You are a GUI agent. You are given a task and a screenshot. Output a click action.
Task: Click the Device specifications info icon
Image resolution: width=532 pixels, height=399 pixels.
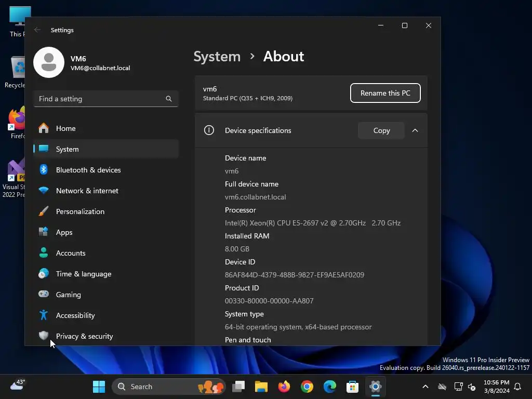click(209, 130)
